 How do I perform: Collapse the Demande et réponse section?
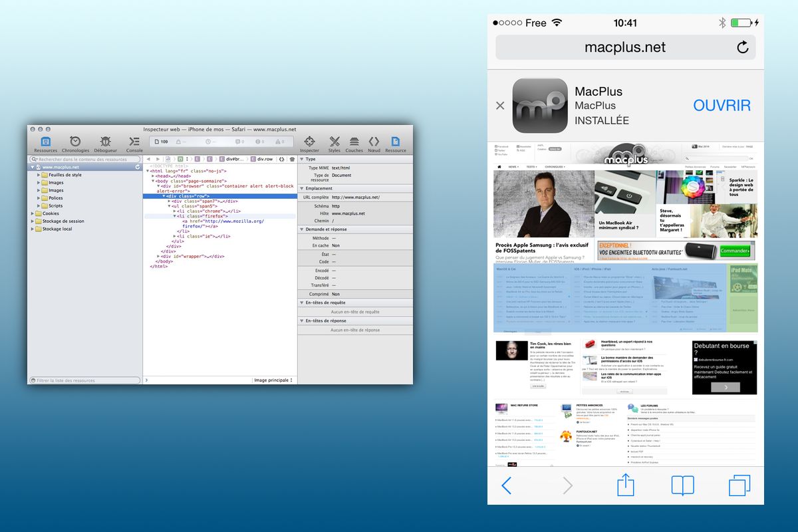tap(302, 229)
